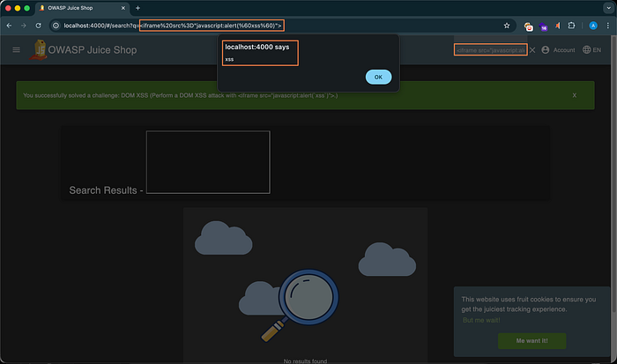
Task: Click OK in the alert dialog
Action: click(378, 78)
